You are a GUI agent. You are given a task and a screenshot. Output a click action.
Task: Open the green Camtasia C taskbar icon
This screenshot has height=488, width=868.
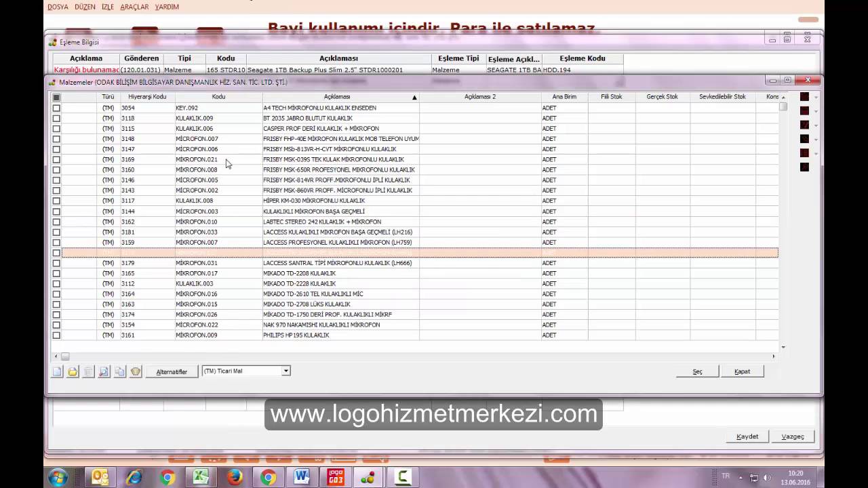pos(403,477)
